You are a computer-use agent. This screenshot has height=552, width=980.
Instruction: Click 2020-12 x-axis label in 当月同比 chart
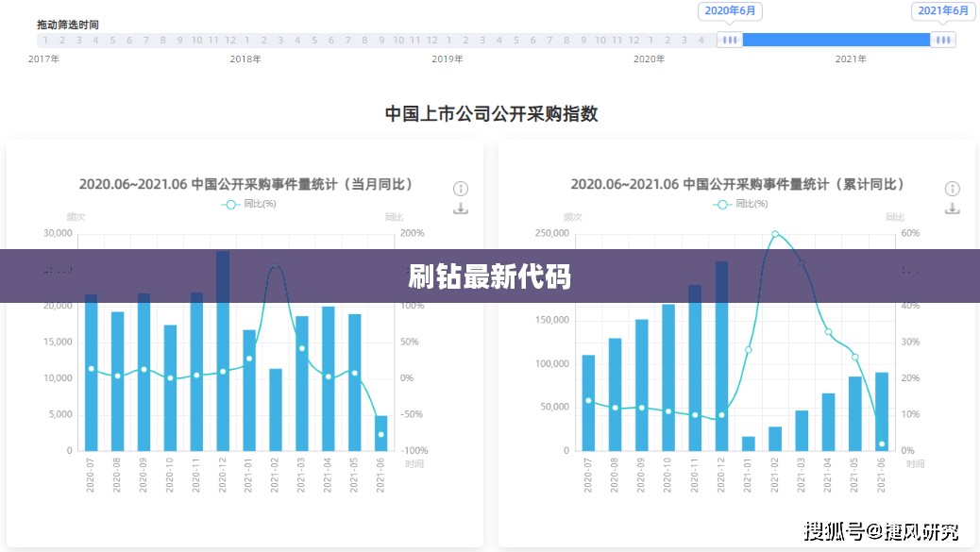(223, 476)
